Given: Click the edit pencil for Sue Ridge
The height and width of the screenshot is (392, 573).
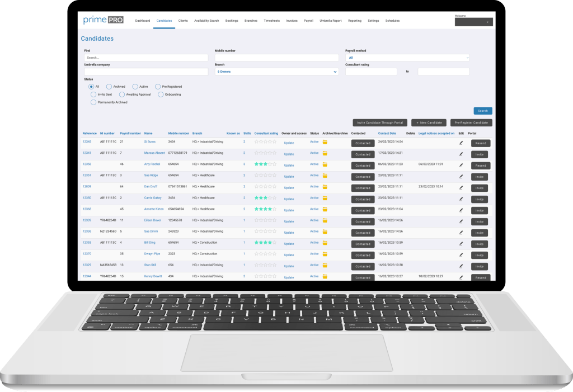Looking at the screenshot, I should pos(461,177).
